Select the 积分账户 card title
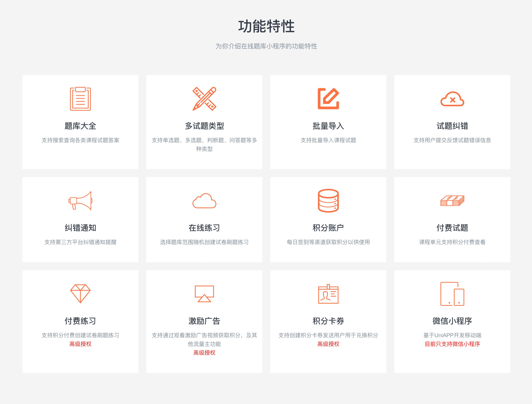The height and width of the screenshot is (404, 532). click(328, 228)
